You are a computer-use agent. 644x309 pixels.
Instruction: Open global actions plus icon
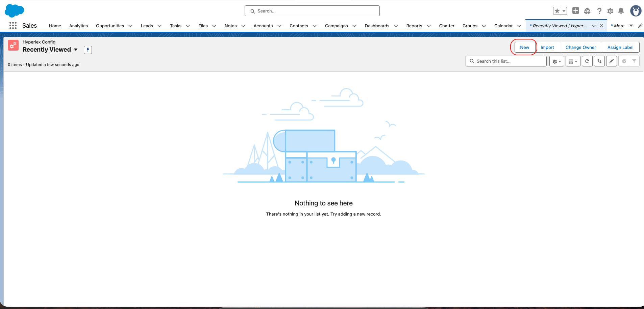[x=576, y=11]
